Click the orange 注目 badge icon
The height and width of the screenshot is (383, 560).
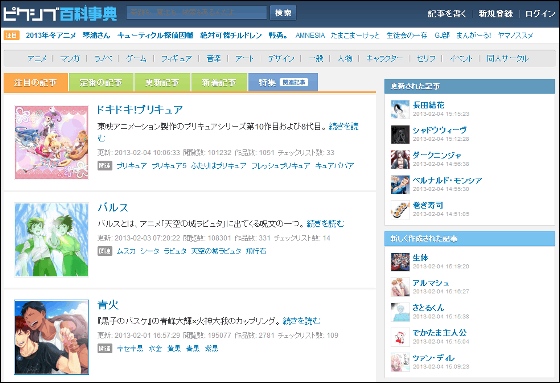coord(11,35)
